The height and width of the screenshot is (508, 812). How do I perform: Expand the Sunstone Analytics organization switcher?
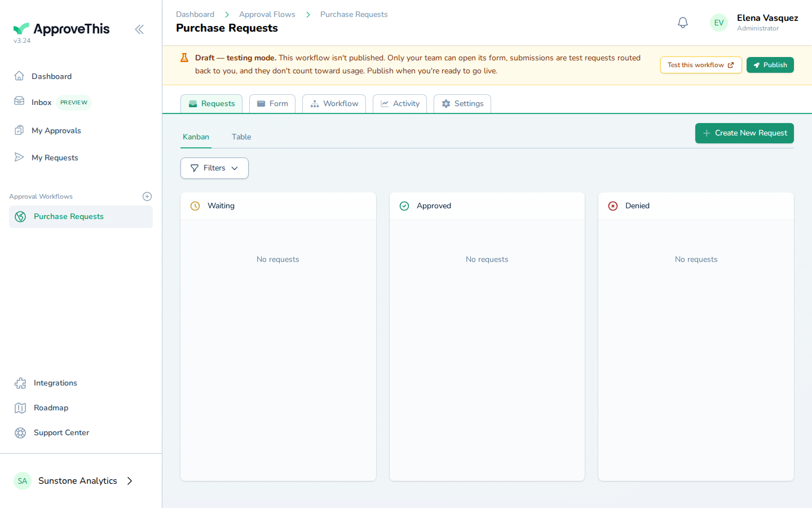tap(74, 481)
